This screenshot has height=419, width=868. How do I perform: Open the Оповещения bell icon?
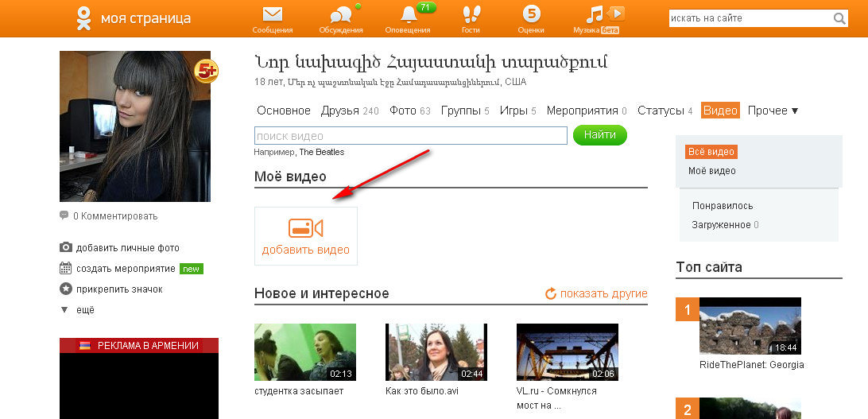pyautogui.click(x=409, y=14)
